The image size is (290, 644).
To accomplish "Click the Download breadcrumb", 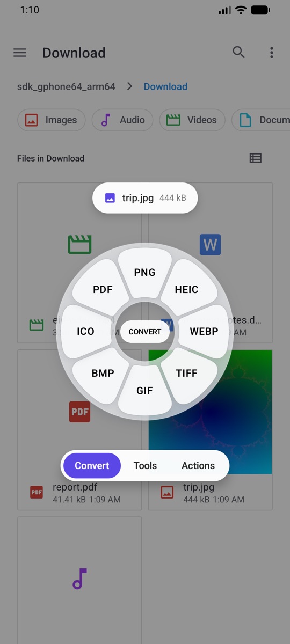I will [x=165, y=86].
